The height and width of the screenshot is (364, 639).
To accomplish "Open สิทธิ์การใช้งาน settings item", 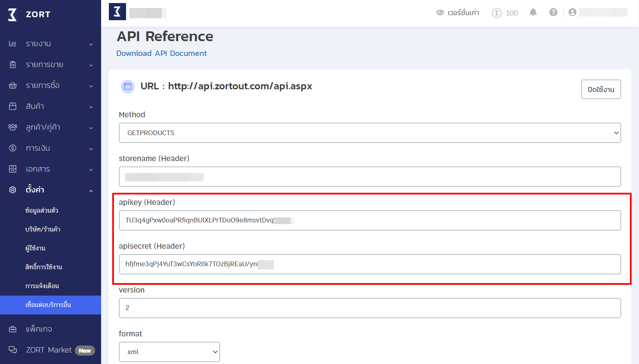I will 44,267.
